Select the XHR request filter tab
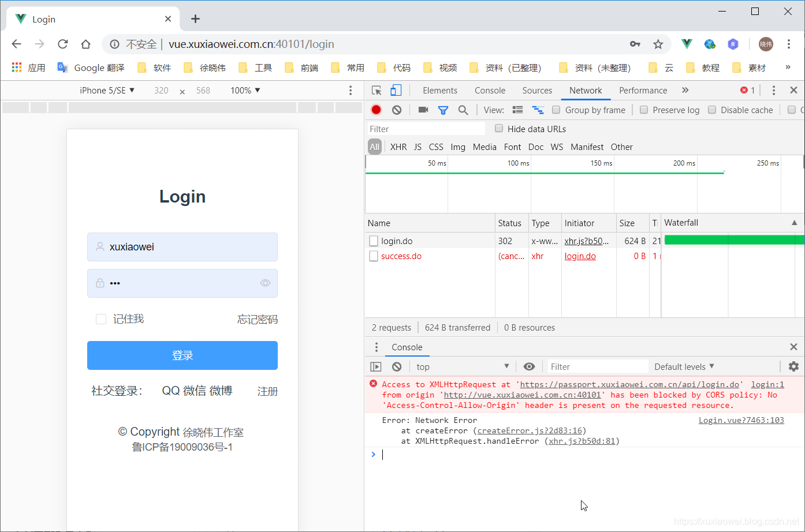Screen dimensions: 805x532 tap(398, 147)
